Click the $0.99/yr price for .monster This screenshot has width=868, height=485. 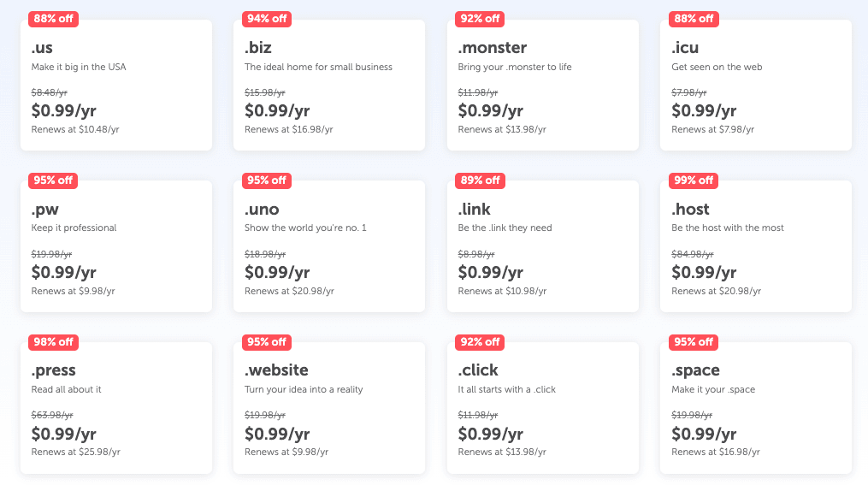click(x=491, y=110)
